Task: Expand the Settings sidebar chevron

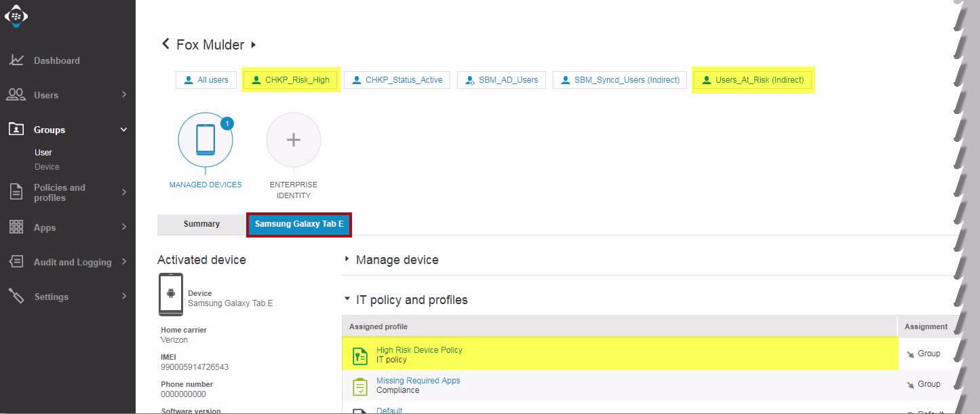Action: [124, 296]
